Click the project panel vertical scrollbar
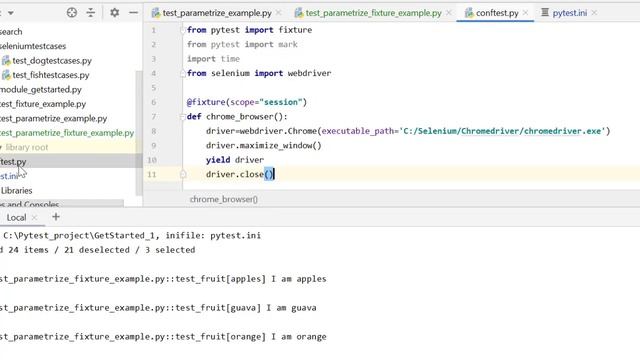This screenshot has width=640, height=360. (x=139, y=133)
